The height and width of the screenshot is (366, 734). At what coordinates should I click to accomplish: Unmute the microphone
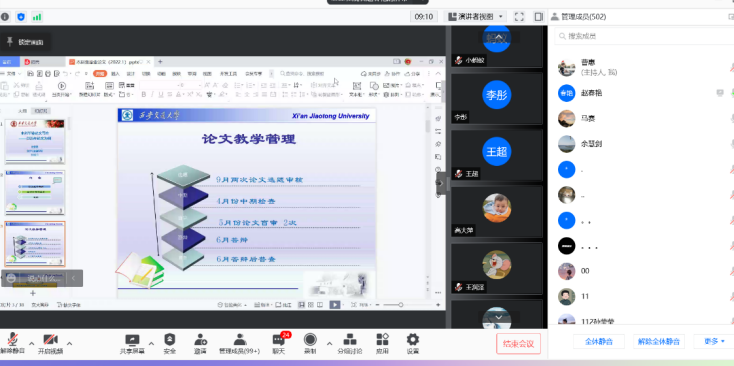[x=13, y=340]
